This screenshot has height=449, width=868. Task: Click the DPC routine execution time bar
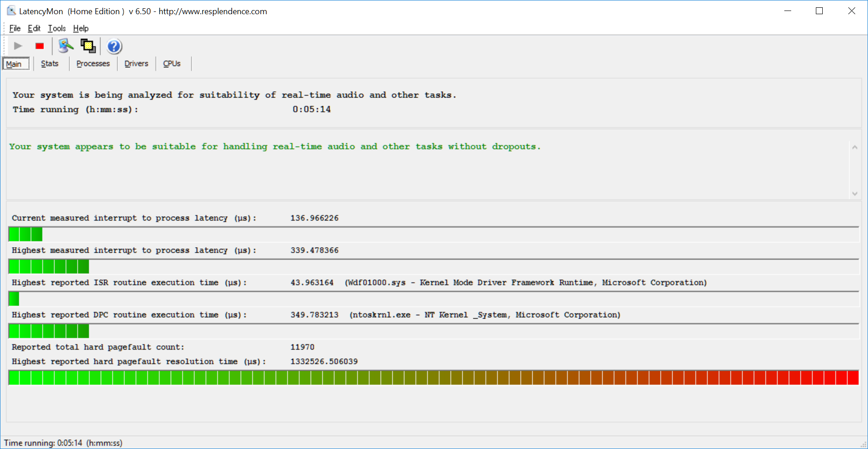click(434, 331)
